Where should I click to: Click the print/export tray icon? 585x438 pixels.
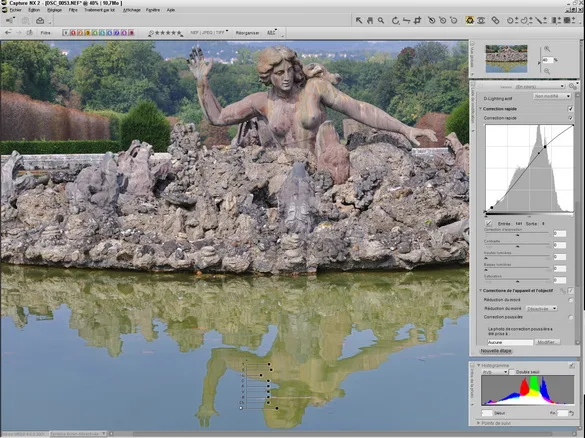[x=40, y=21]
